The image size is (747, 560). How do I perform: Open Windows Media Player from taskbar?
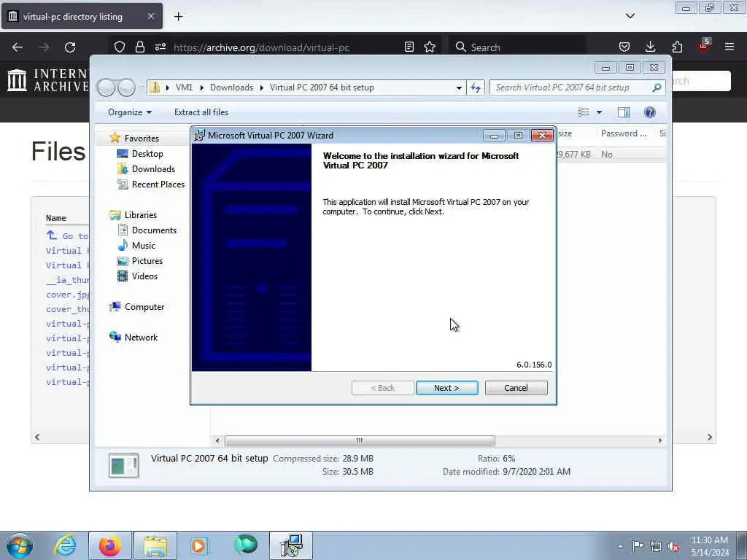pyautogui.click(x=199, y=545)
